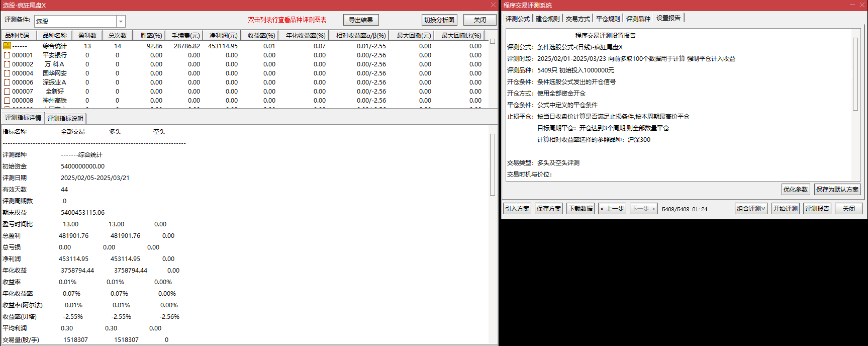Image resolution: width=868 pixels, height=346 pixels.
Task: Open the 建仓规则 tab
Action: click(x=547, y=19)
